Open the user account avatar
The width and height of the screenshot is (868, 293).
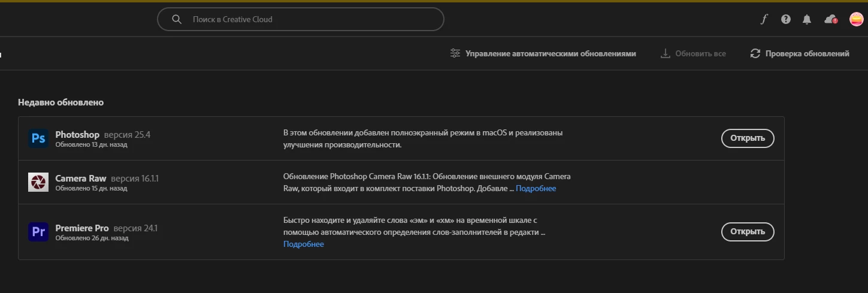(857, 19)
